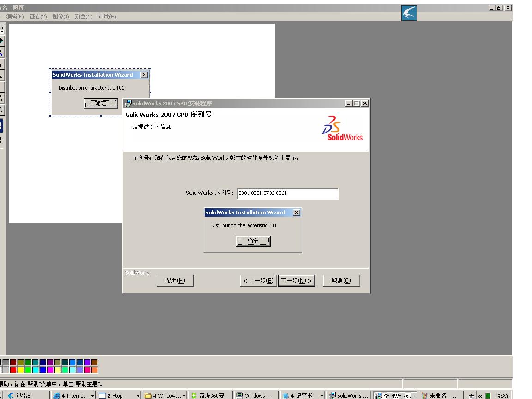Click the green tray icon
The height and width of the screenshot is (399, 532).
point(488,396)
